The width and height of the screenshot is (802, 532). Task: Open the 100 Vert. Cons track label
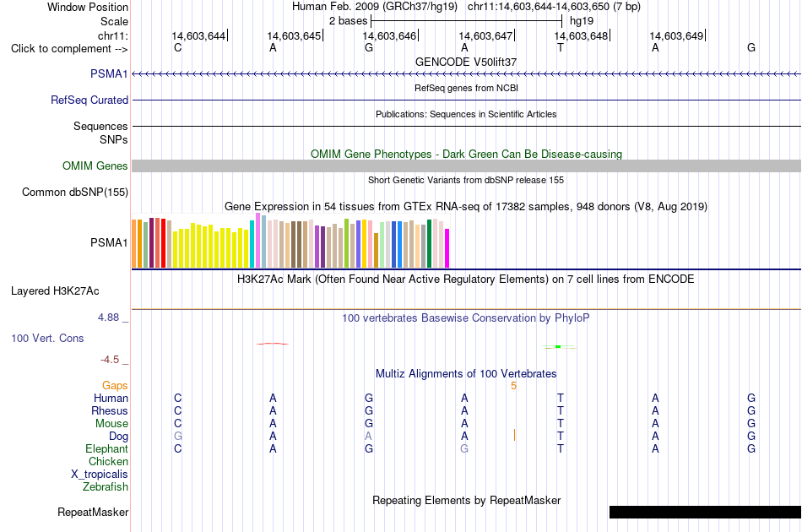[47, 338]
